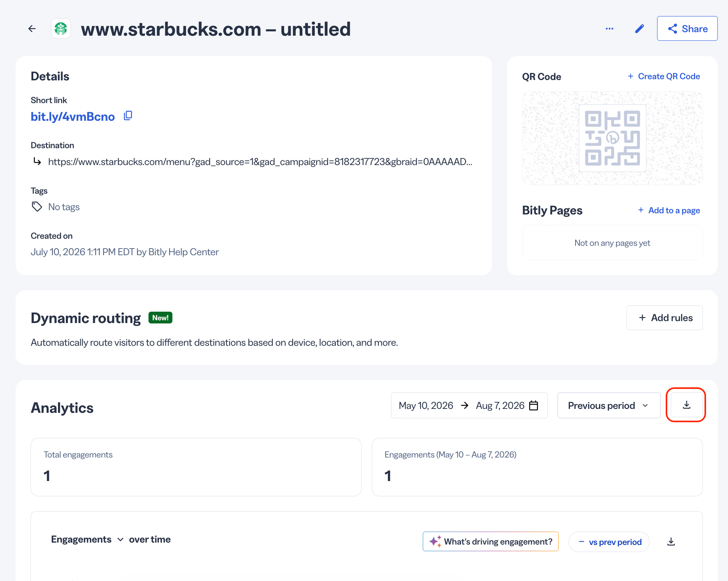Click the back arrow icon
Viewport: 728px width, 581px height.
[32, 29]
